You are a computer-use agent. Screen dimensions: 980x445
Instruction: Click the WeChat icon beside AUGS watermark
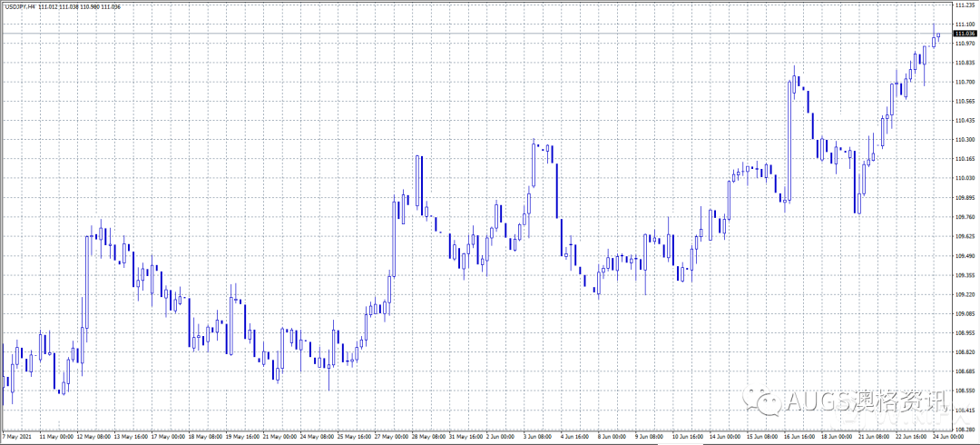tap(759, 400)
